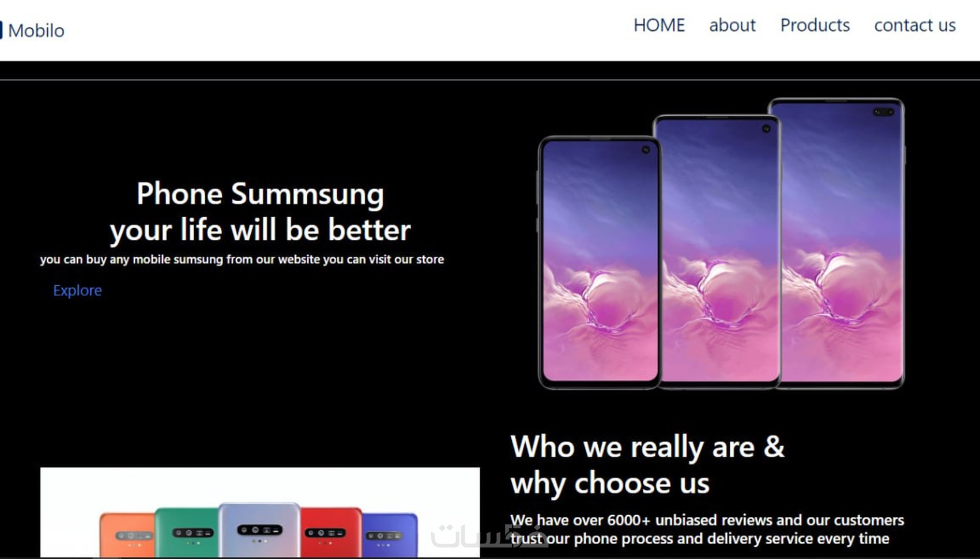The image size is (980, 559).
Task: Click the 6000+ unbiased reviews paragraph
Action: click(x=707, y=529)
